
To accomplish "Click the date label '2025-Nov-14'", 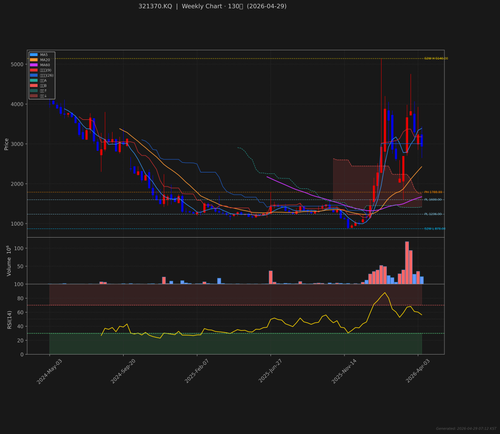I will pos(344,371).
